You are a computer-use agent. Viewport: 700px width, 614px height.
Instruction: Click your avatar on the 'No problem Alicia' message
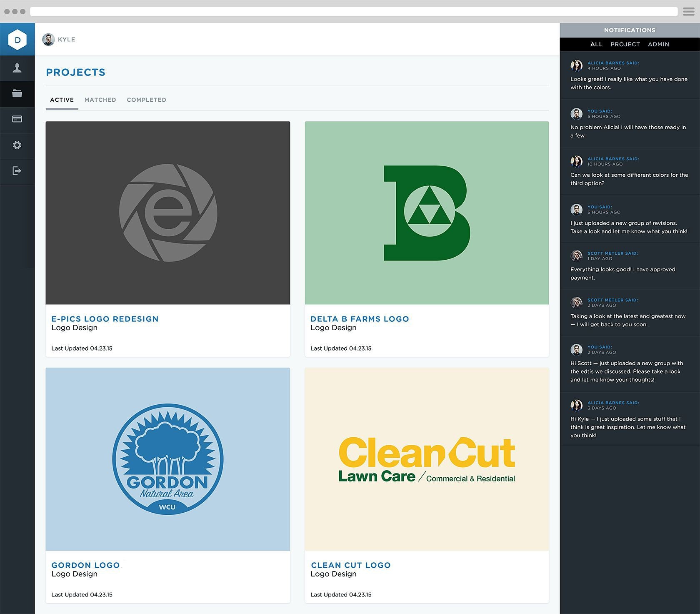click(577, 114)
